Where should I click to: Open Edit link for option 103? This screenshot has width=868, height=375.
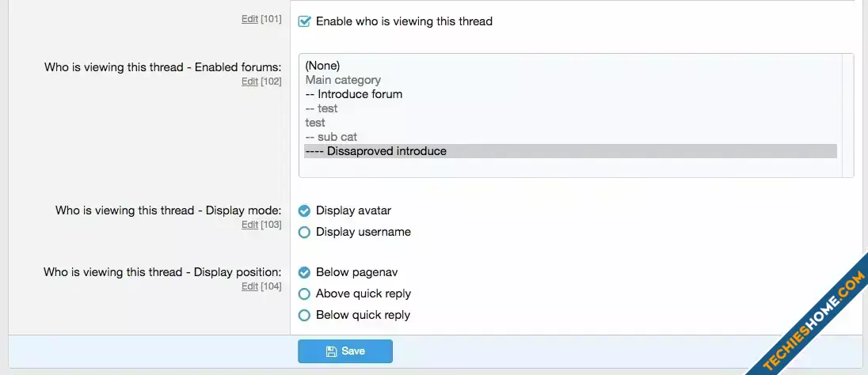pos(249,225)
